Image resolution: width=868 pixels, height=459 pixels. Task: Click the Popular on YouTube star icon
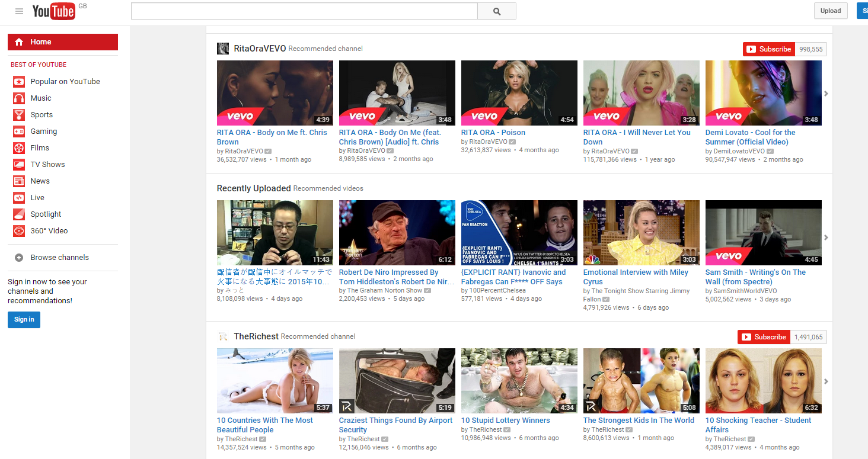click(x=19, y=82)
